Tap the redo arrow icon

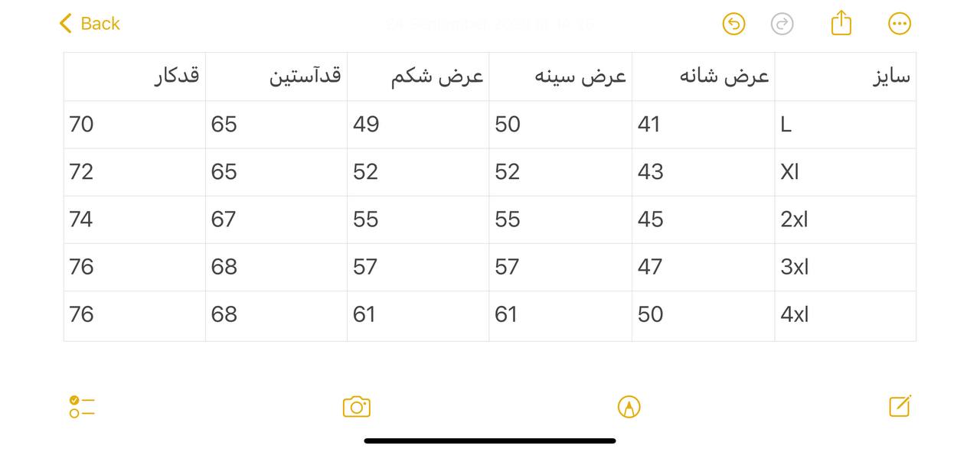point(782,24)
